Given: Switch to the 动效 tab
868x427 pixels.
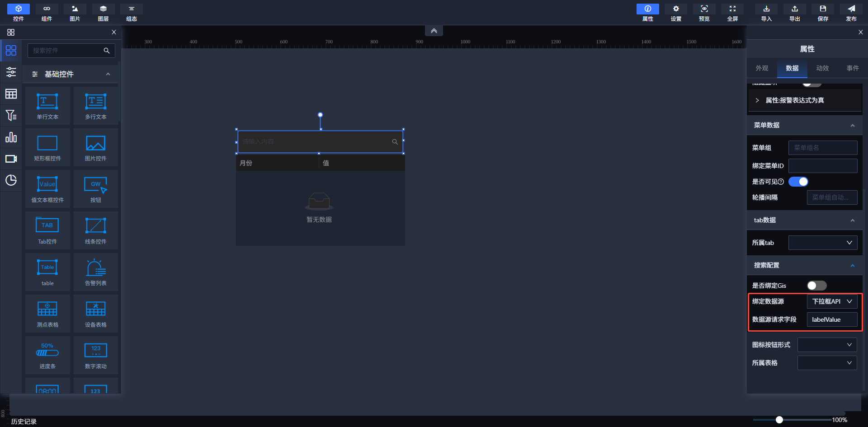Looking at the screenshot, I should point(822,68).
